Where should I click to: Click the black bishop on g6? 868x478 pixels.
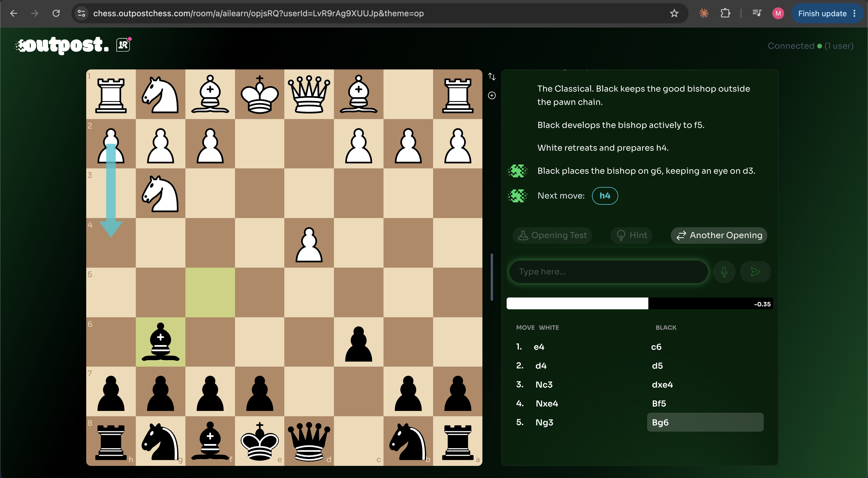coord(160,342)
